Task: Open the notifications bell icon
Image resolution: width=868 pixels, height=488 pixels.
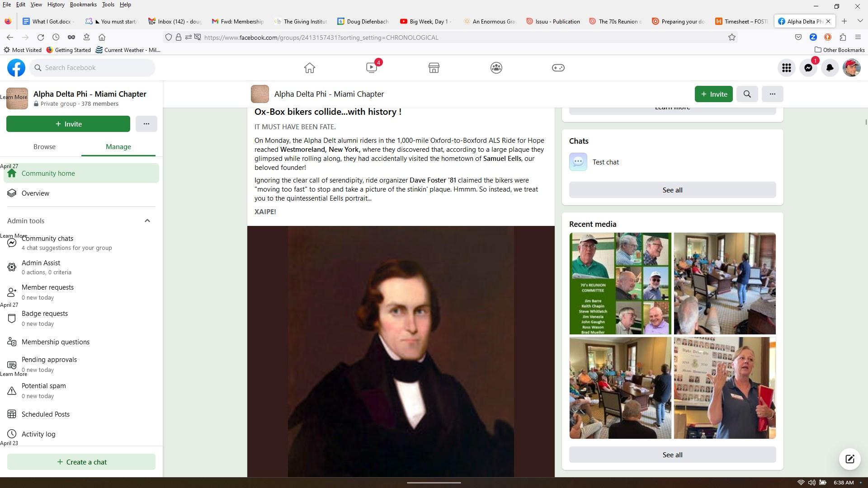Action: pos(830,68)
